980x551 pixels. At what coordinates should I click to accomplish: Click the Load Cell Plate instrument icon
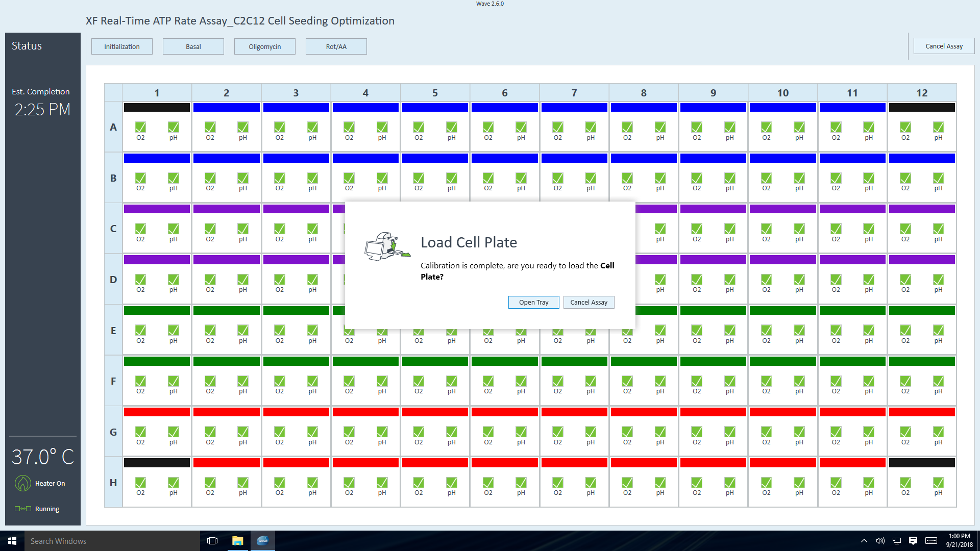coord(386,247)
